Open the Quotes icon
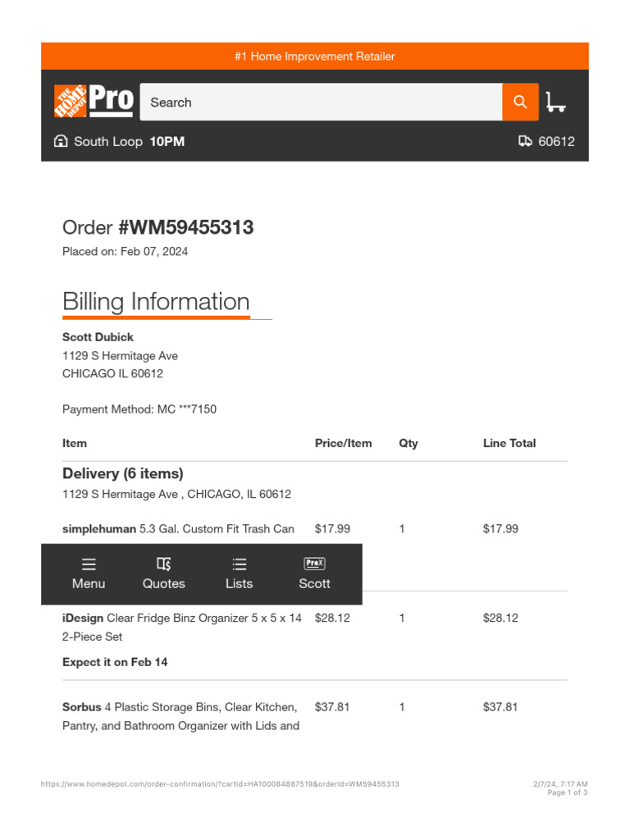The image size is (630, 840). (164, 564)
